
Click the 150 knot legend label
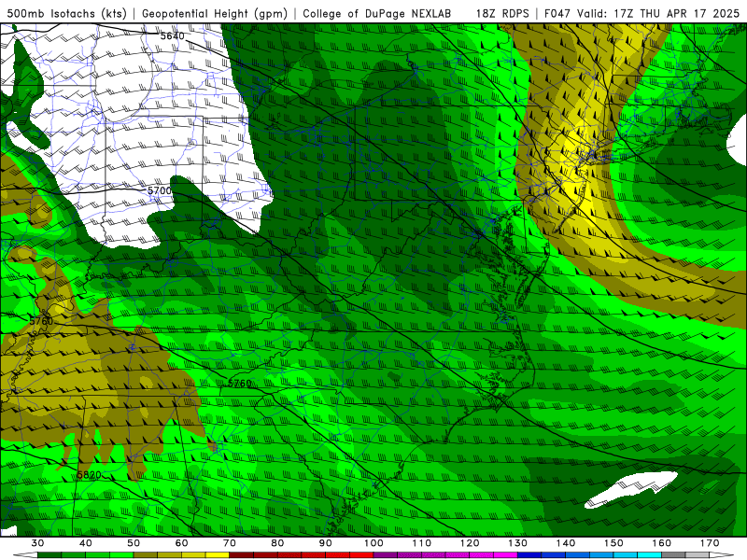pyautogui.click(x=613, y=543)
